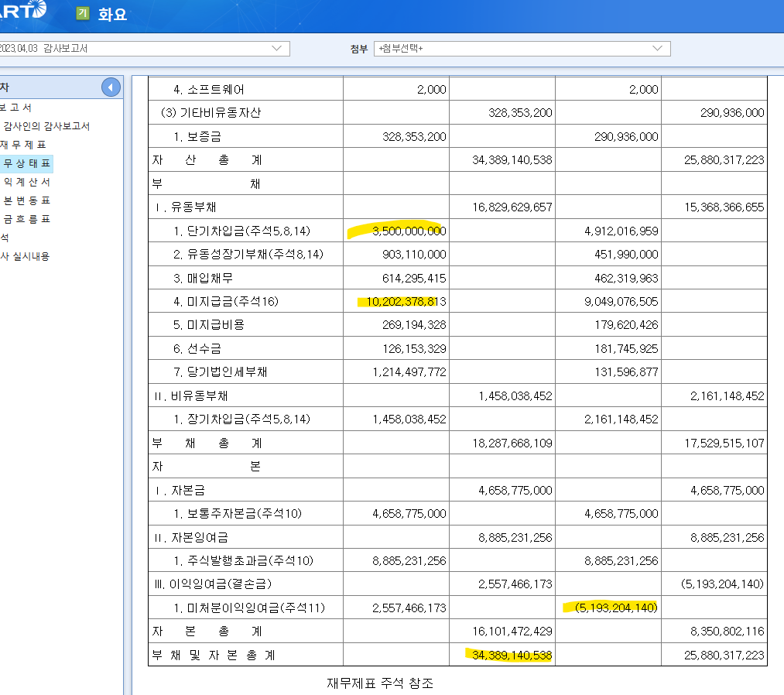Click the row label 1. 미처분이익잉여금(주석11)
The width and height of the screenshot is (784, 695).
coord(249,608)
